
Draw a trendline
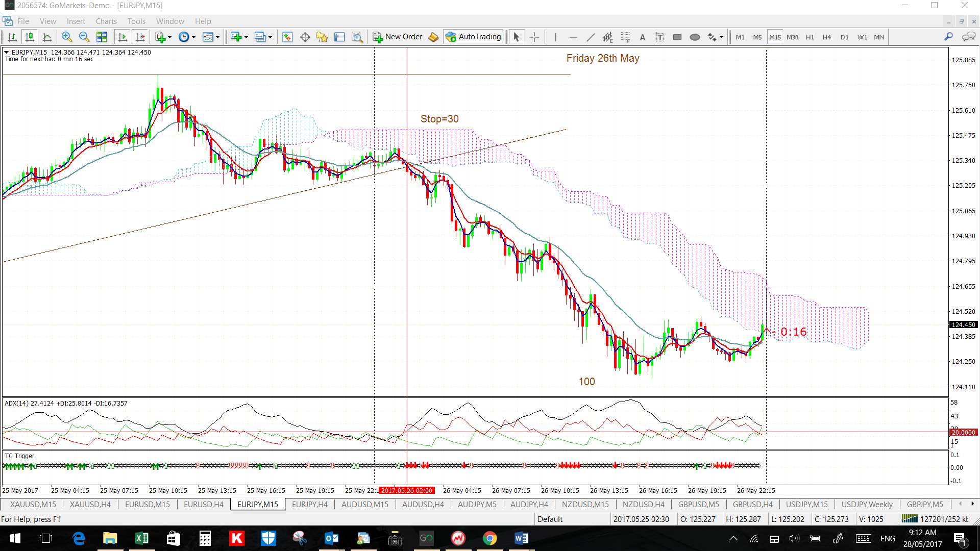click(x=591, y=37)
